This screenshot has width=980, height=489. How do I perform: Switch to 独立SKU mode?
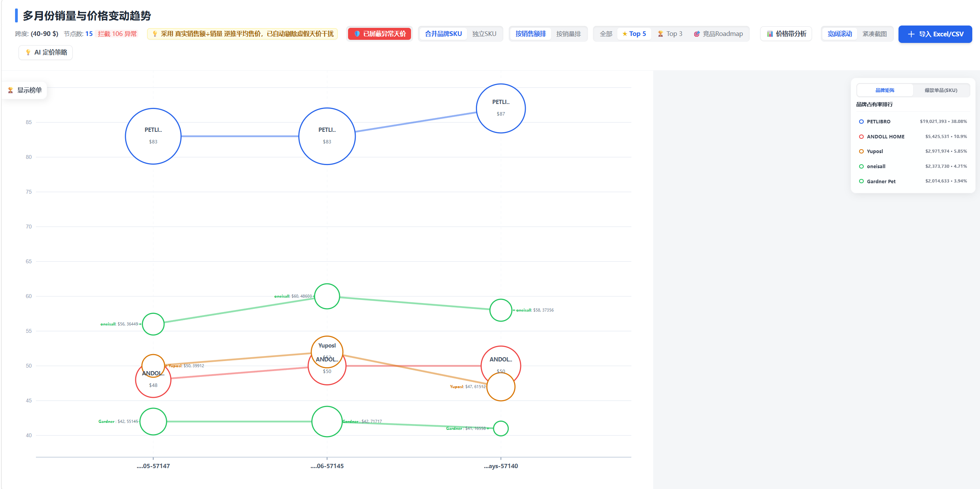pyautogui.click(x=484, y=34)
